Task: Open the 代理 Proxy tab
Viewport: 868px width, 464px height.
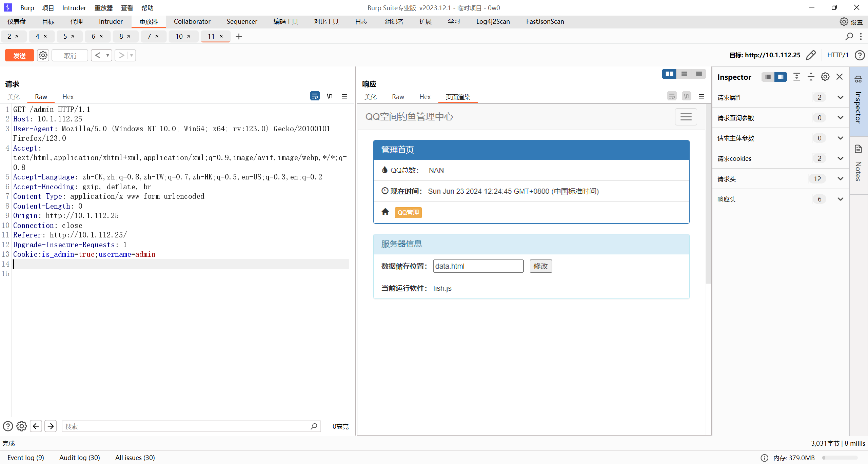Action: pos(76,21)
